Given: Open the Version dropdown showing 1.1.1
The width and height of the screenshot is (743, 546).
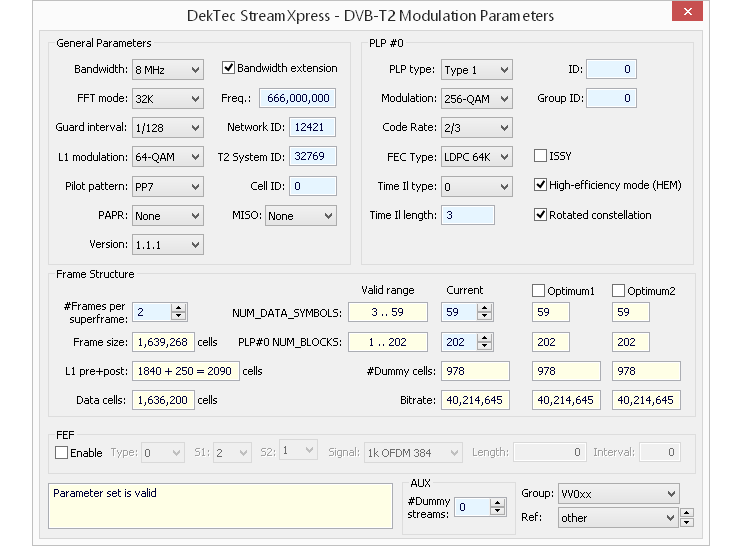Looking at the screenshot, I should coord(168,245).
